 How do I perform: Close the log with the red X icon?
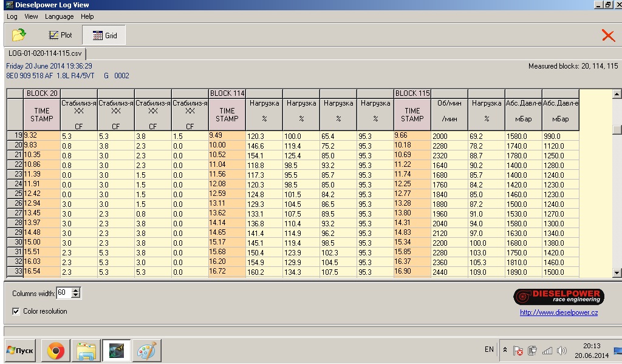[608, 35]
